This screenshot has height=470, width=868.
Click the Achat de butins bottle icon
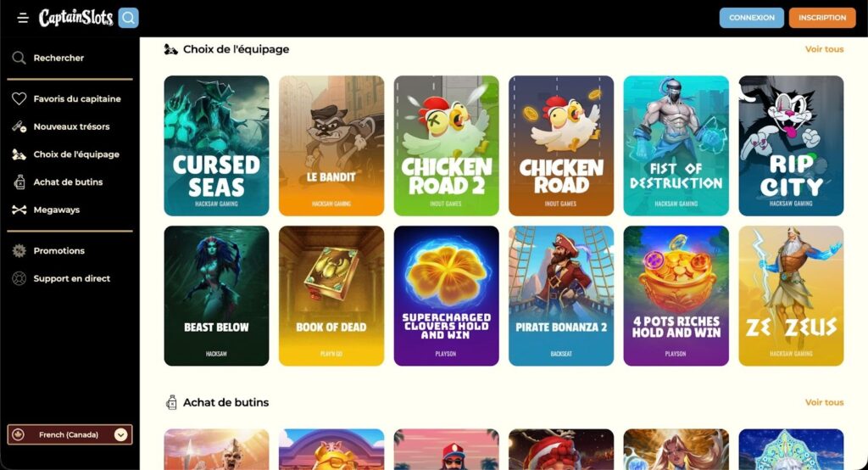[19, 182]
